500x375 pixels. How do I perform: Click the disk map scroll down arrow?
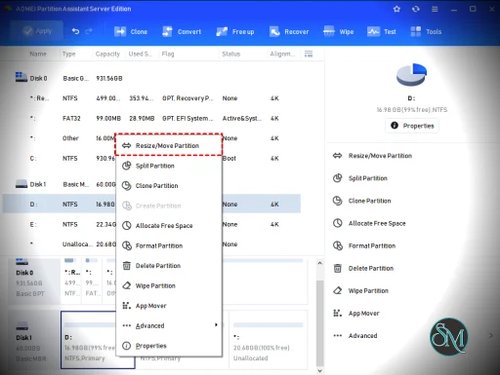pos(320,371)
